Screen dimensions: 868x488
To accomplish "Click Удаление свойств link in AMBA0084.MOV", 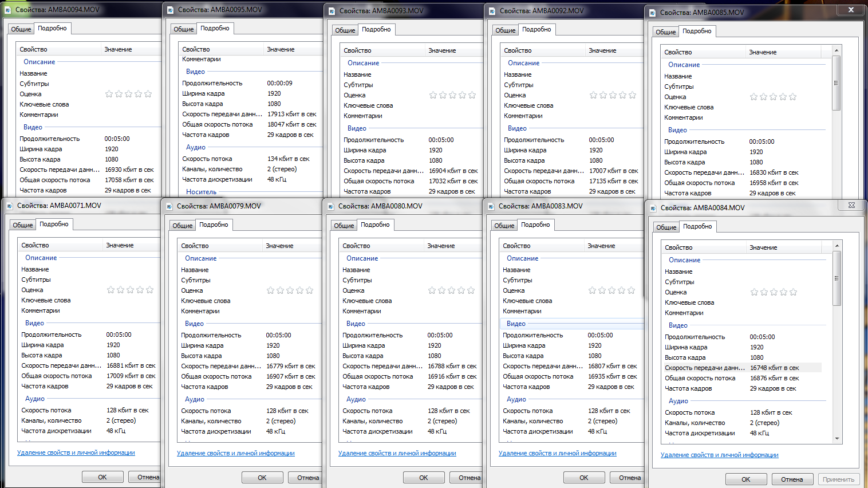I will click(719, 455).
